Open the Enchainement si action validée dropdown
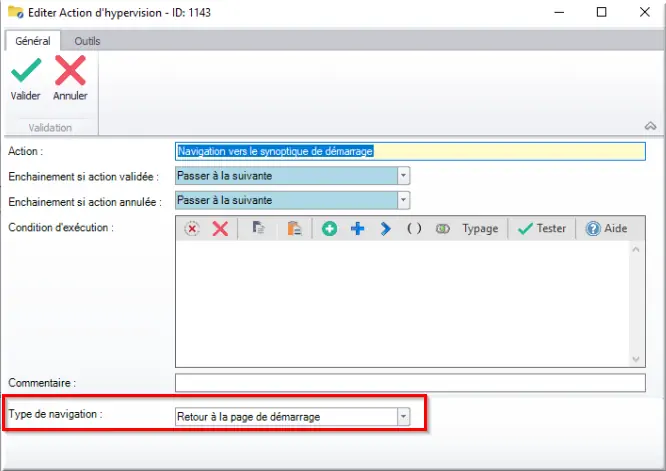 (x=403, y=175)
